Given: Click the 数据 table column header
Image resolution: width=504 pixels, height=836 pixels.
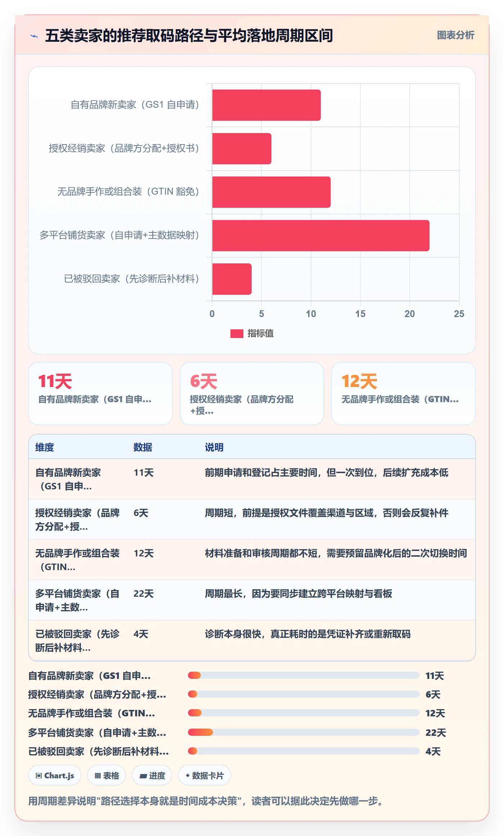Looking at the screenshot, I should (x=143, y=447).
